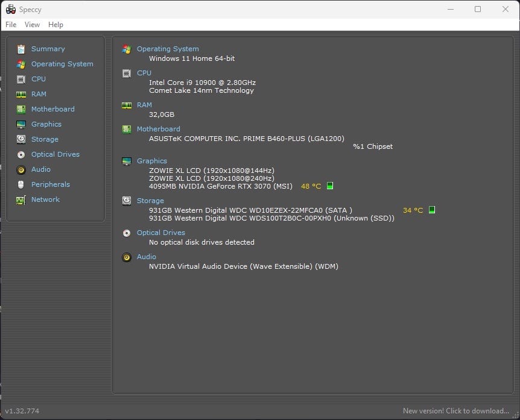Click the Peripherals mouse icon in sidebar
This screenshot has height=420, width=520.
tap(21, 184)
